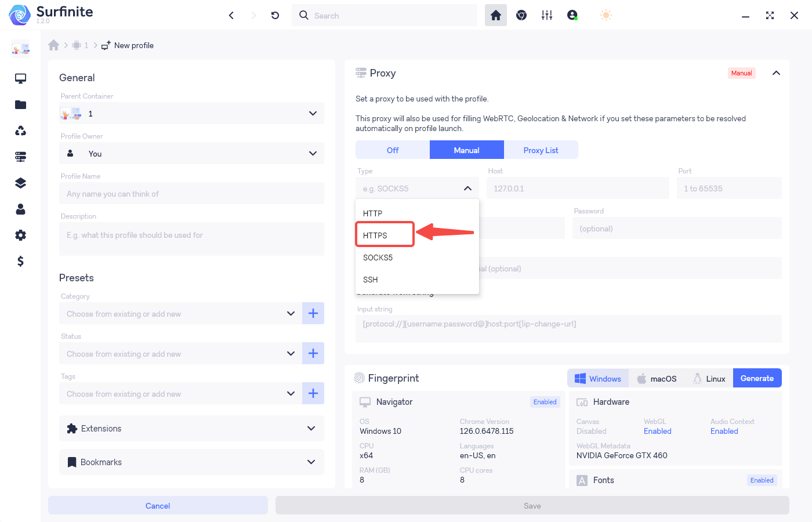Toggle the Navigator Enabled badge

pyautogui.click(x=545, y=402)
